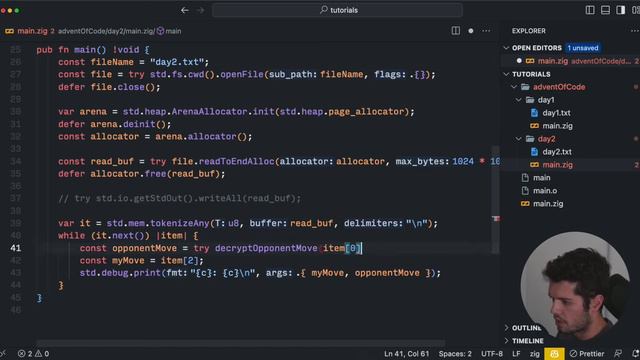This screenshot has width=640, height=360.
Task: Click the decryptOpponentMove function call
Action: [x=266, y=248]
